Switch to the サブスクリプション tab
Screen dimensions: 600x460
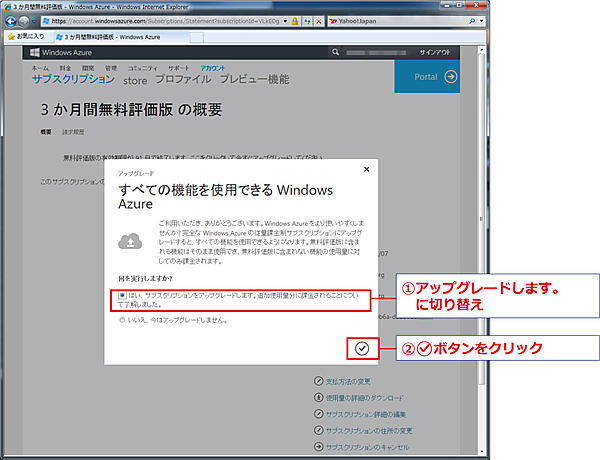coord(73,79)
